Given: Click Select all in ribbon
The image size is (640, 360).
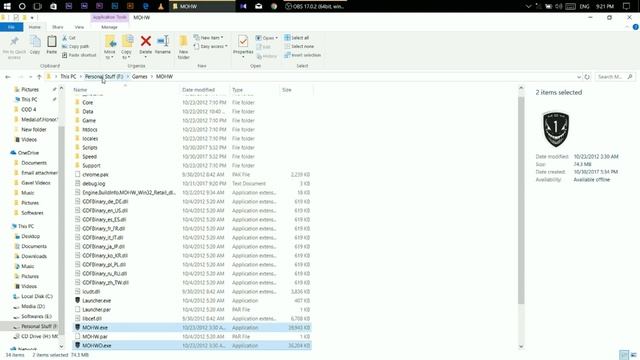Looking at the screenshot, I should pos(297,38).
